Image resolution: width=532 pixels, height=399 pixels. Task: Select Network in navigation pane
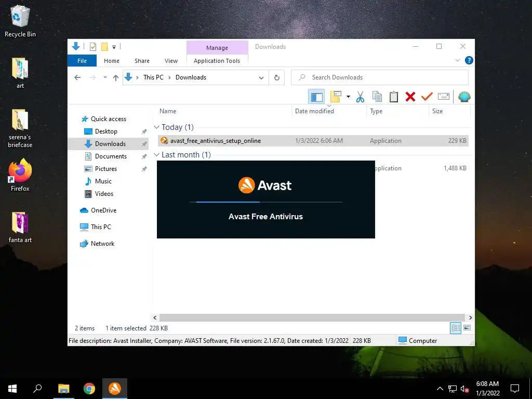pos(97,244)
